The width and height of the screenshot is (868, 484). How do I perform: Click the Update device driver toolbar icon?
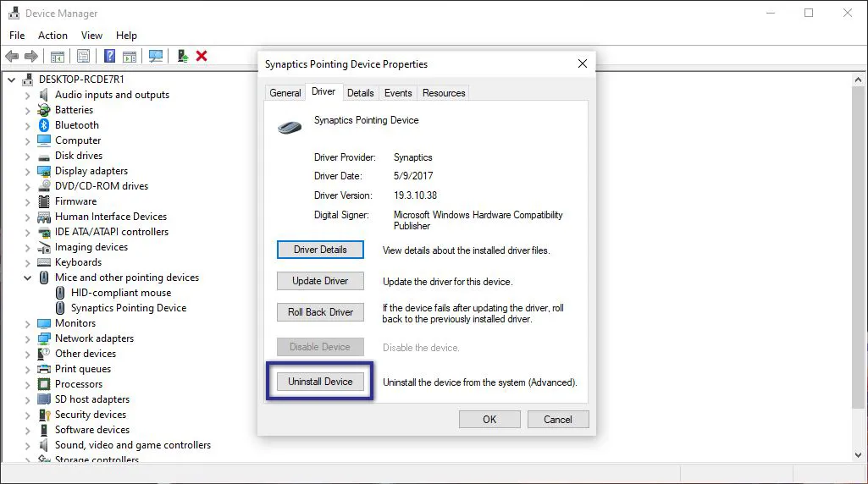click(x=183, y=56)
